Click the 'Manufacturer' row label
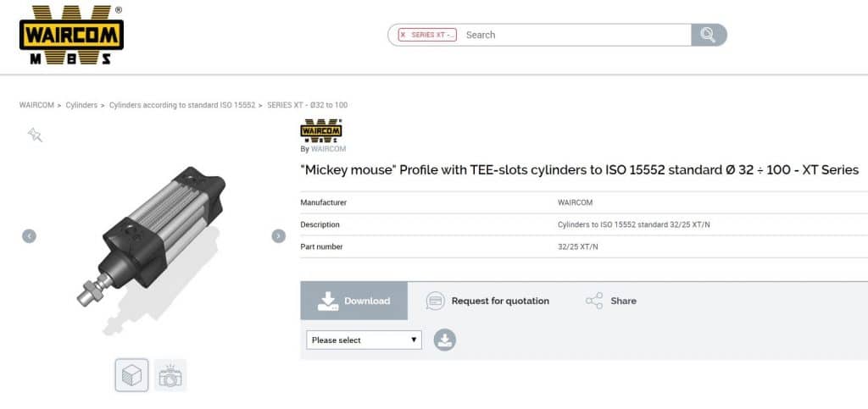The height and width of the screenshot is (409, 868). [324, 203]
